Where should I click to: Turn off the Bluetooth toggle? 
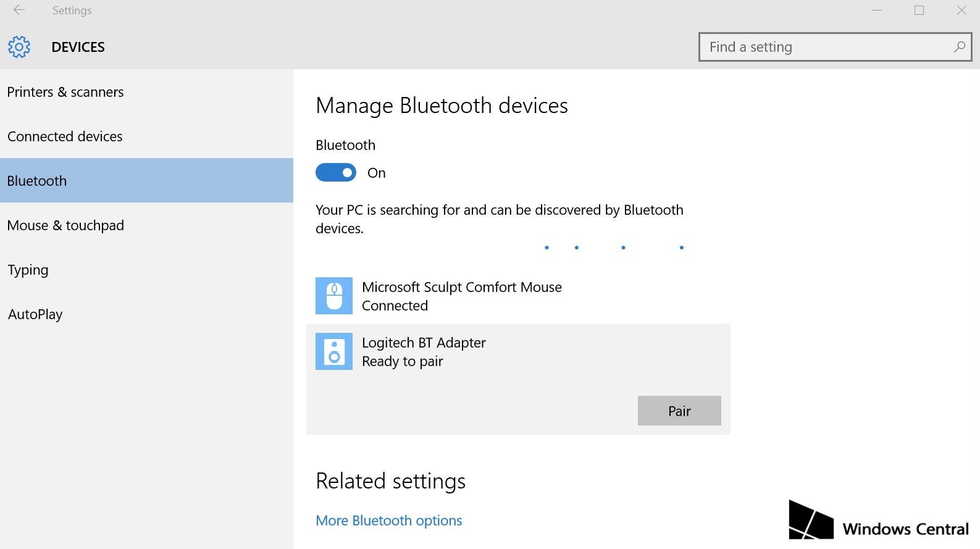click(x=336, y=172)
